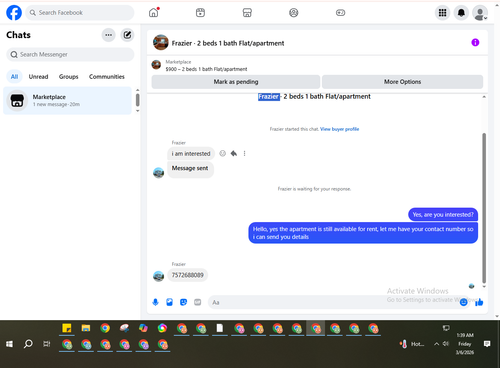Click the conversation scroll-up arrow
Screen dimensions: 500x368
[x=484, y=97]
